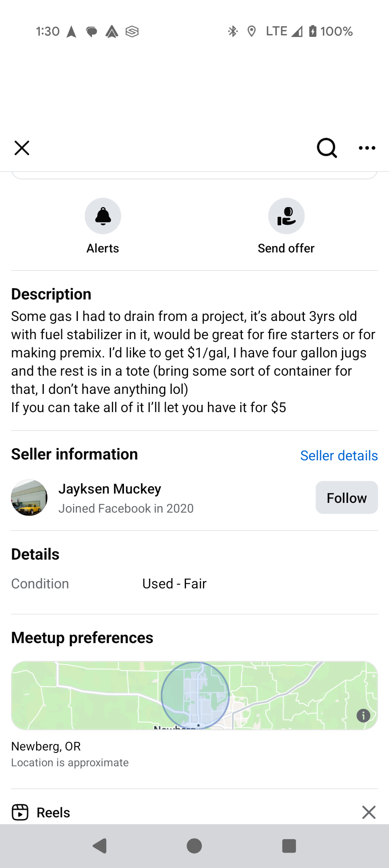This screenshot has width=389, height=868.
Task: Tap the Reels icon
Action: coord(20,812)
